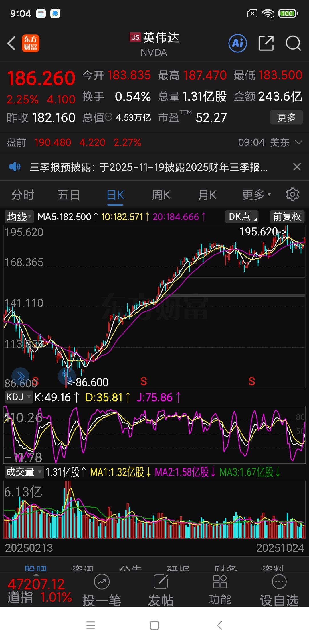309x644 pixels.
Task: Open the 三季报预披露 announcement text
Action: (x=149, y=167)
